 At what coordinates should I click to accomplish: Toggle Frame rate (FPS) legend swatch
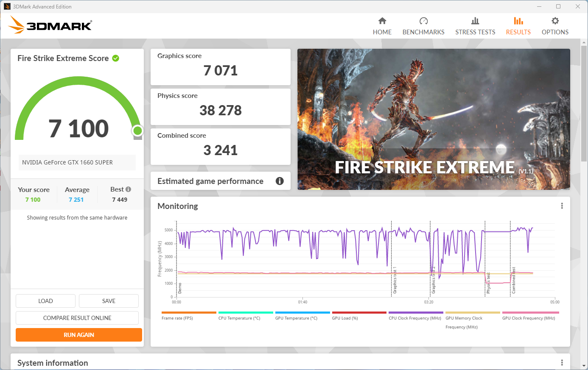[189, 312]
